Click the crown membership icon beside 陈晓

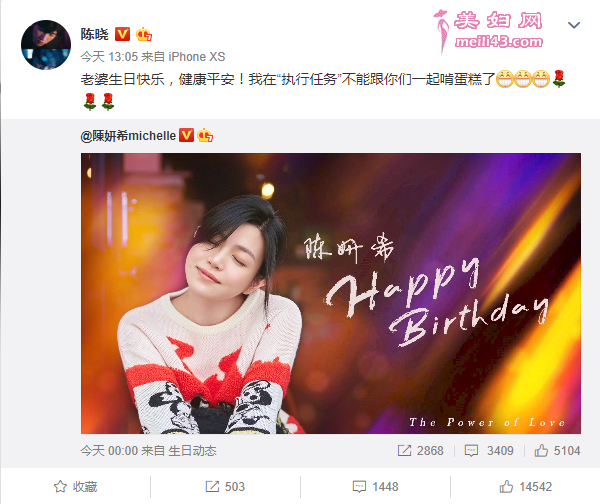(144, 34)
